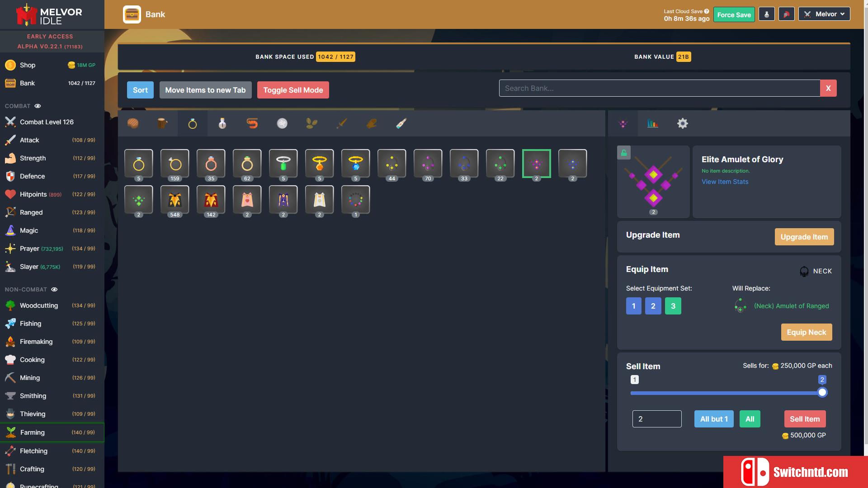Viewport: 868px width, 488px height.
Task: Open Combat Level 126 entry
Action: [x=52, y=122]
